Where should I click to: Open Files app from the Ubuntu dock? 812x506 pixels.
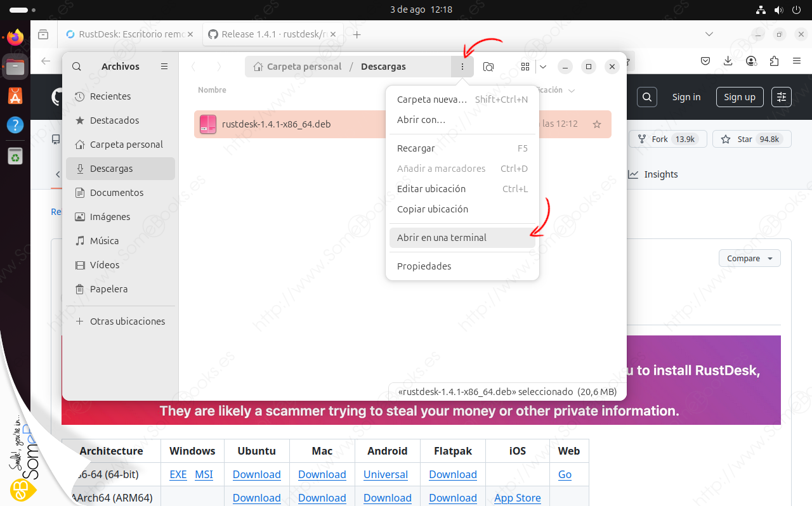[15, 67]
